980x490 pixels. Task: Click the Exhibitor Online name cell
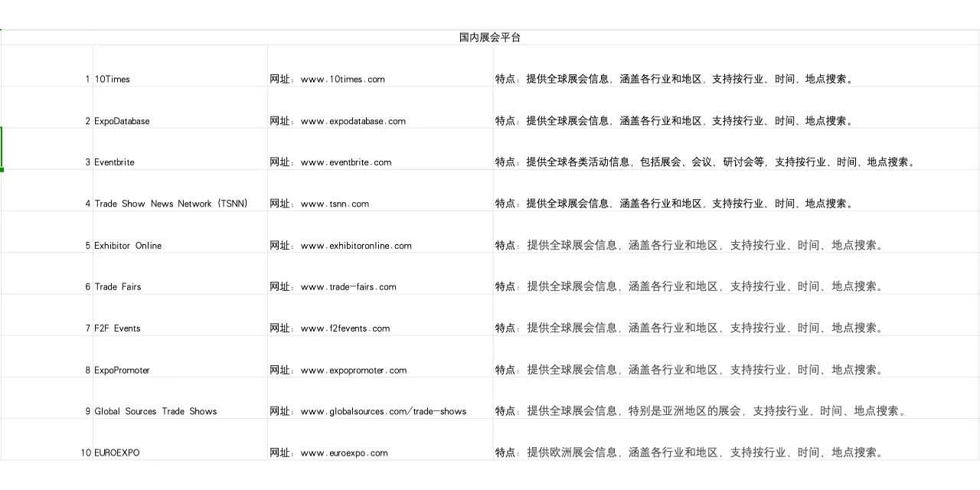click(128, 246)
